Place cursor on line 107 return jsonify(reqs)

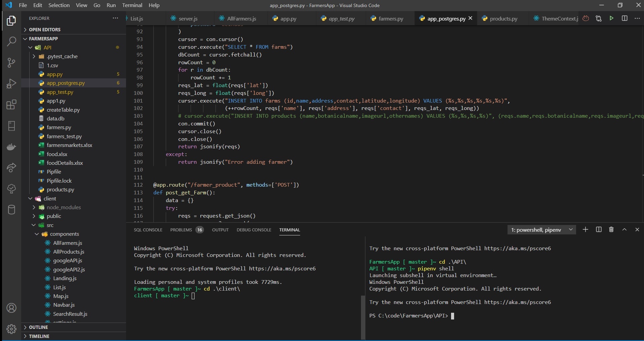[209, 147]
